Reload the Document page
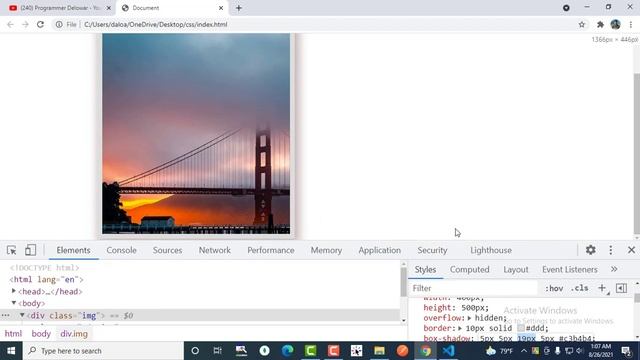Screen dimensions: 640x360 point(40,24)
